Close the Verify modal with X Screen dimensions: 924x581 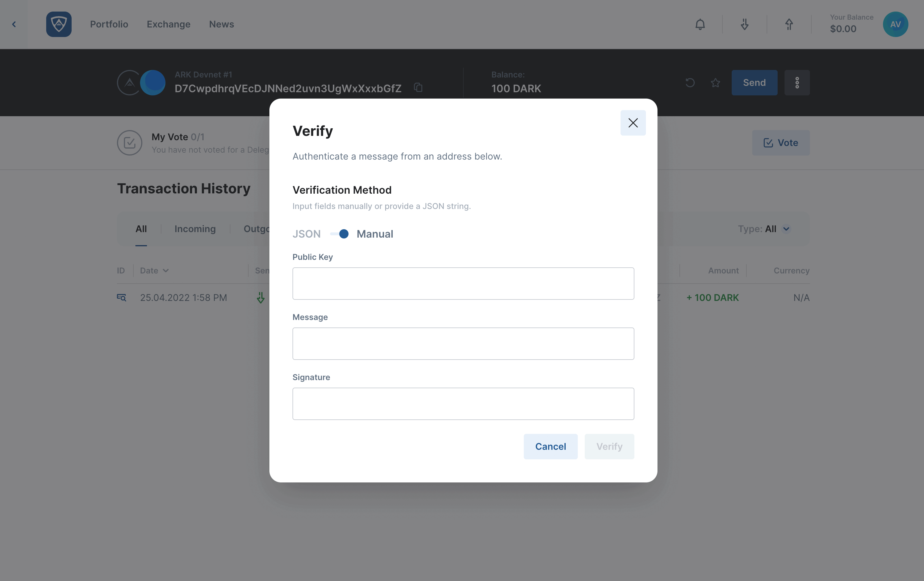(633, 123)
